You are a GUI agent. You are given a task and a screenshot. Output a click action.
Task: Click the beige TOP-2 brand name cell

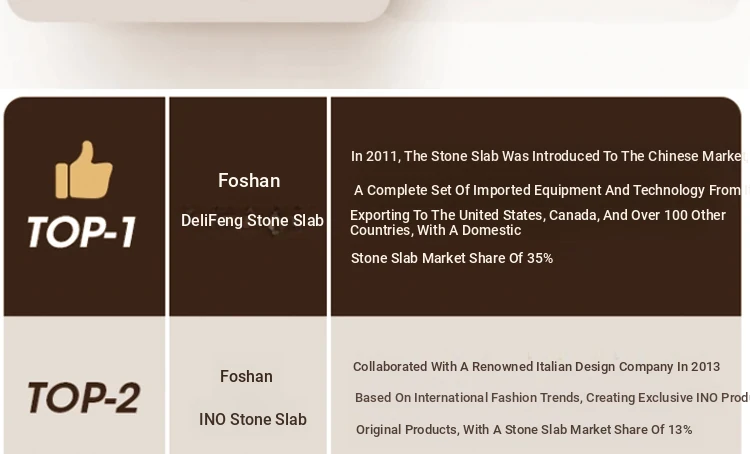[248, 385]
